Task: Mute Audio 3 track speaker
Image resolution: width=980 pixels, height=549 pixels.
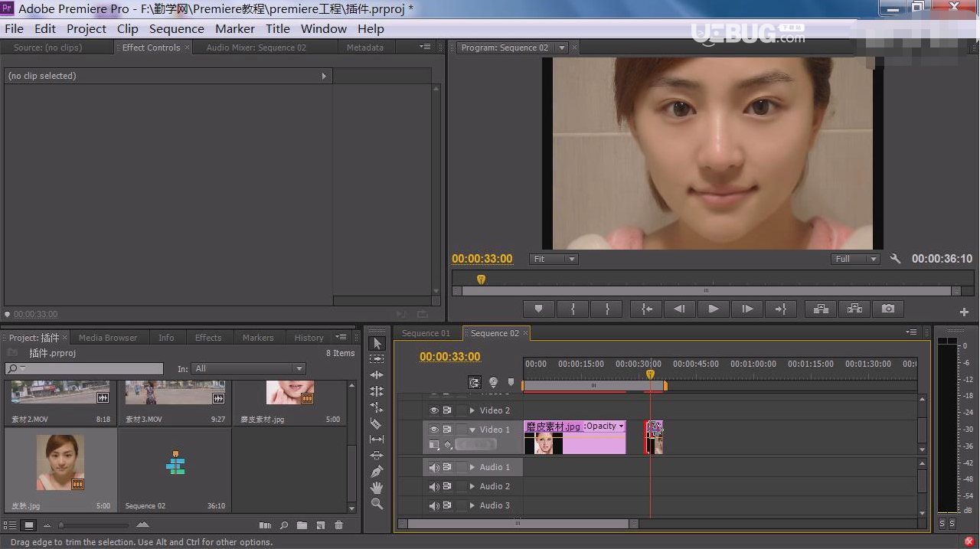Action: (434, 505)
